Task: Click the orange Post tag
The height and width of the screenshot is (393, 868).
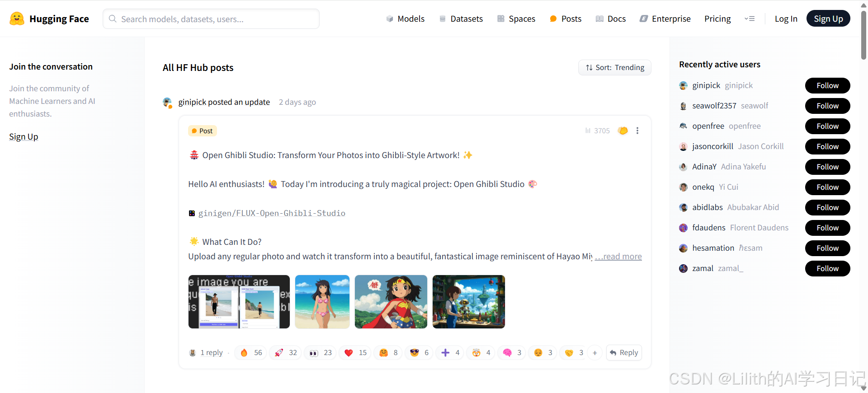Action: [203, 131]
